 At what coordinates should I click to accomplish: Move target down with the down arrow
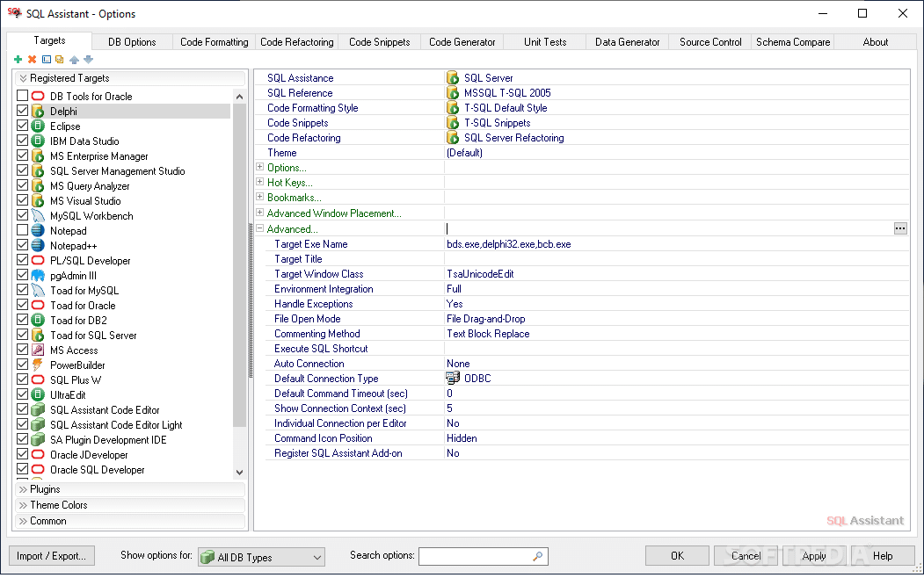[89, 60]
